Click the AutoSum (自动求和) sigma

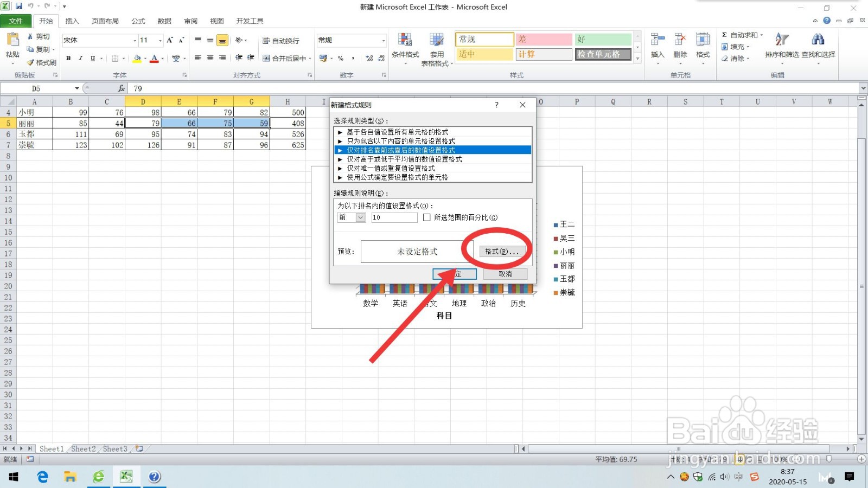coord(724,35)
